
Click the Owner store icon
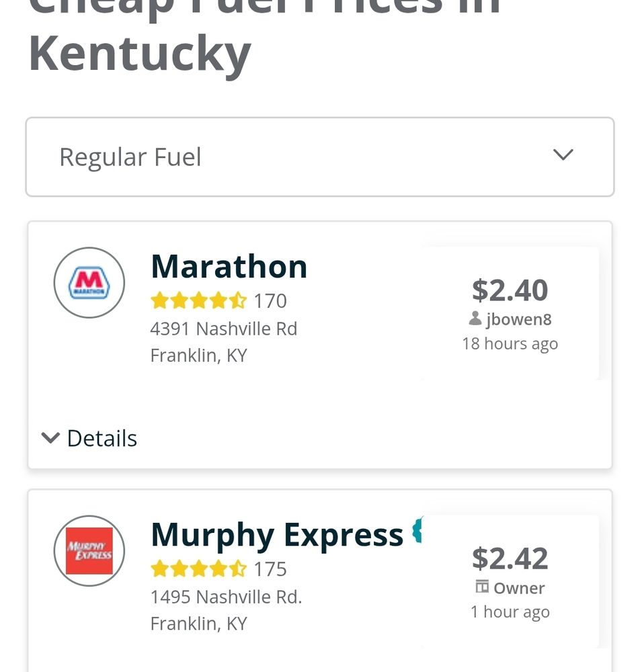pyautogui.click(x=482, y=587)
